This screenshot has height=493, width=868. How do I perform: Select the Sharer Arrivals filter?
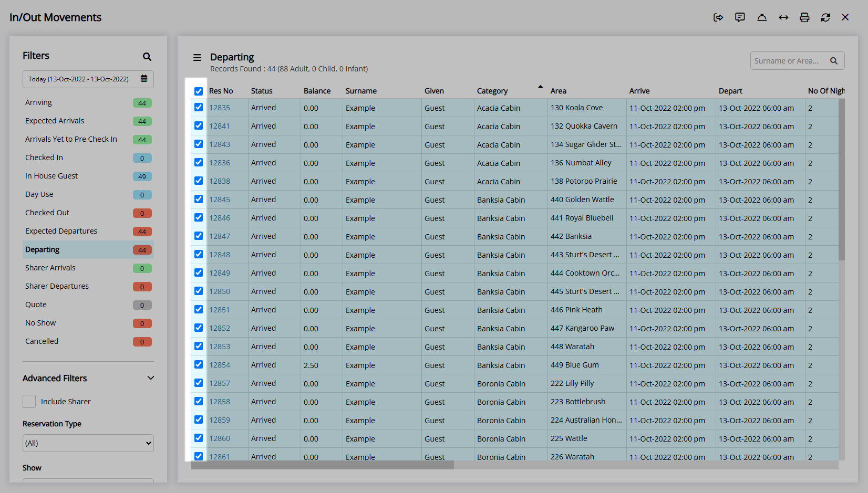coord(88,268)
